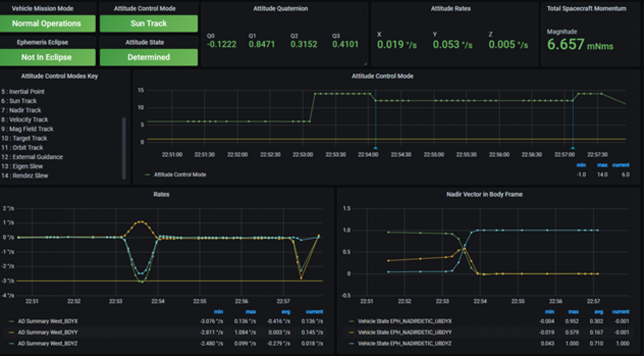
Task: Click the '8 : Velocity Track' key entry
Action: click(x=25, y=120)
